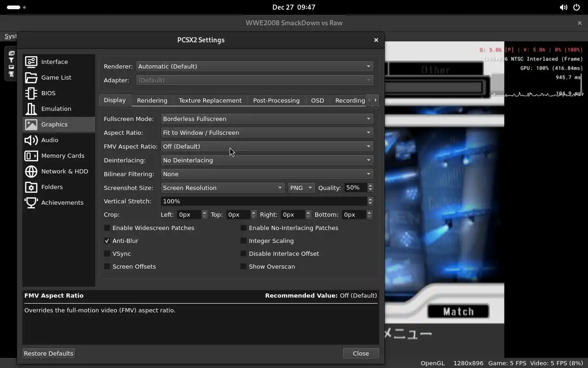Select Network & HDD globe icon
The width and height of the screenshot is (588, 368).
coord(31,171)
